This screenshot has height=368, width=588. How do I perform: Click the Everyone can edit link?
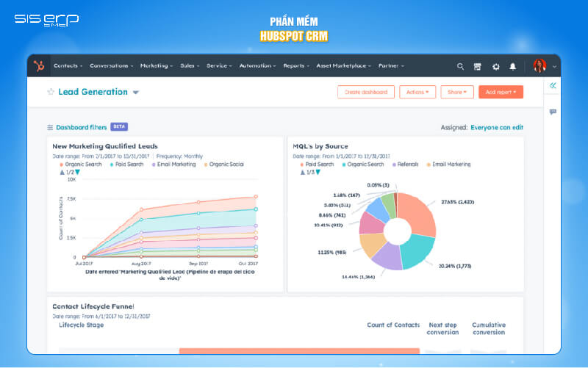point(497,127)
